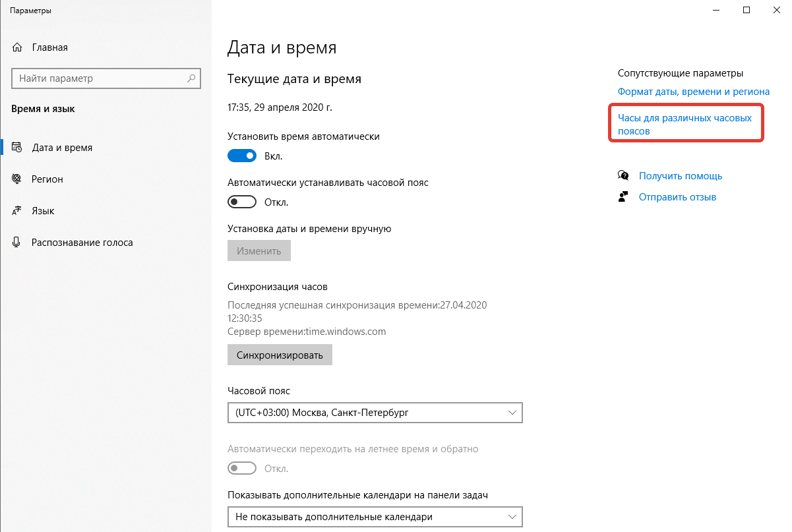This screenshot has height=532, width=792.
Task: Open Формат даты, времени и региона link
Action: point(693,92)
